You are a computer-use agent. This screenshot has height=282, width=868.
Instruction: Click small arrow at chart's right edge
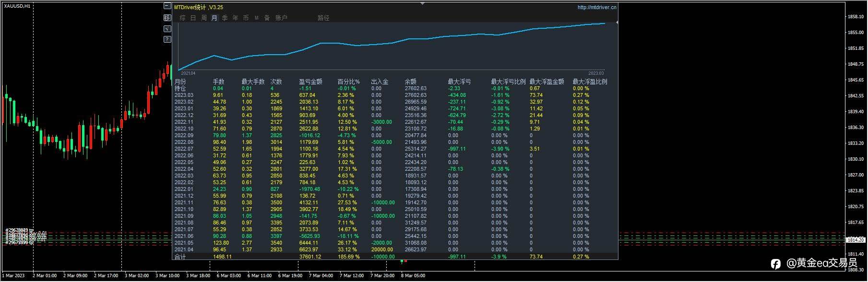click(617, 23)
